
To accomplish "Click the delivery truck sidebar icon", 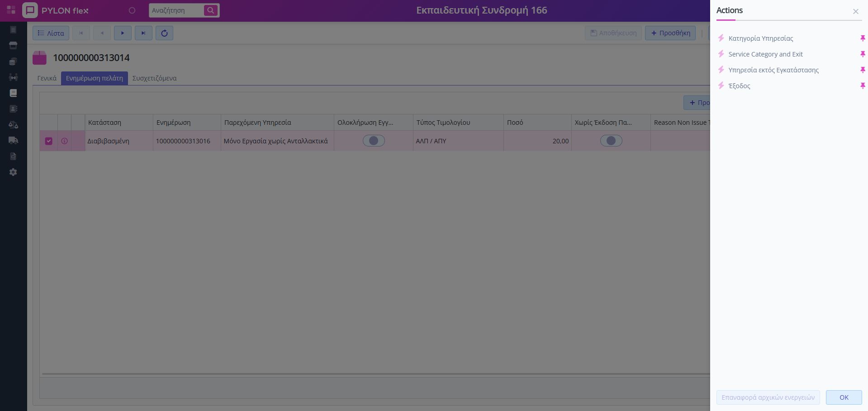I will click(x=13, y=141).
